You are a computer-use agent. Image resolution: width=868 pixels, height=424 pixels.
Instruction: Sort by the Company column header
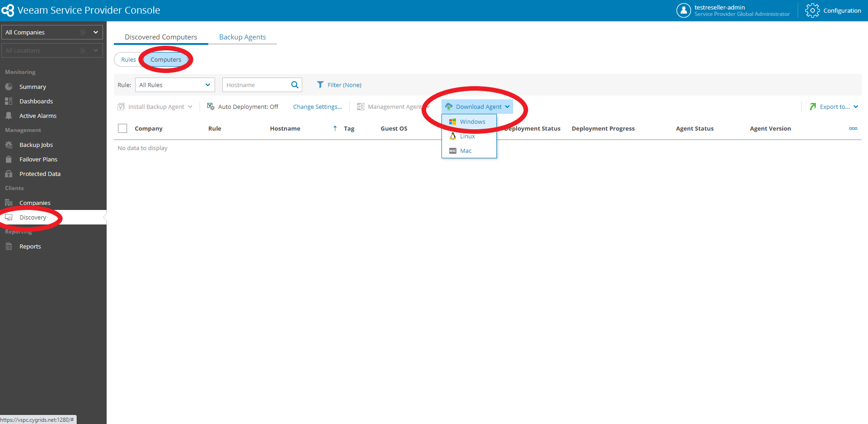coord(148,128)
